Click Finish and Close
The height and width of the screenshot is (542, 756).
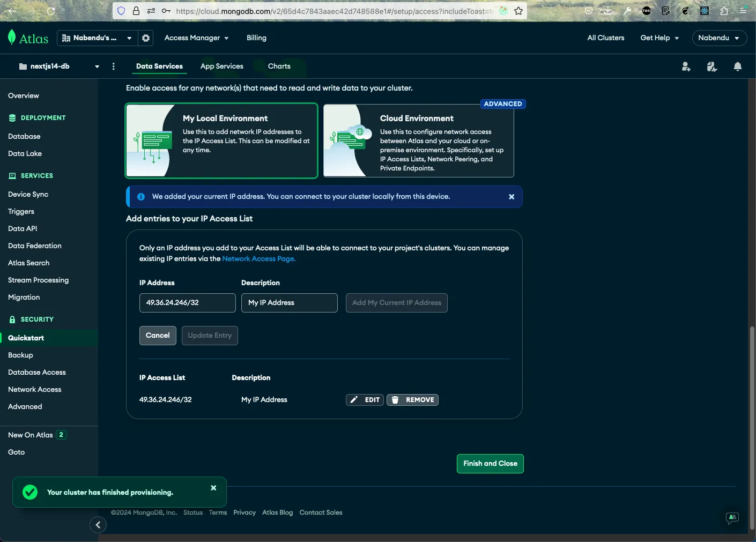pyautogui.click(x=490, y=464)
